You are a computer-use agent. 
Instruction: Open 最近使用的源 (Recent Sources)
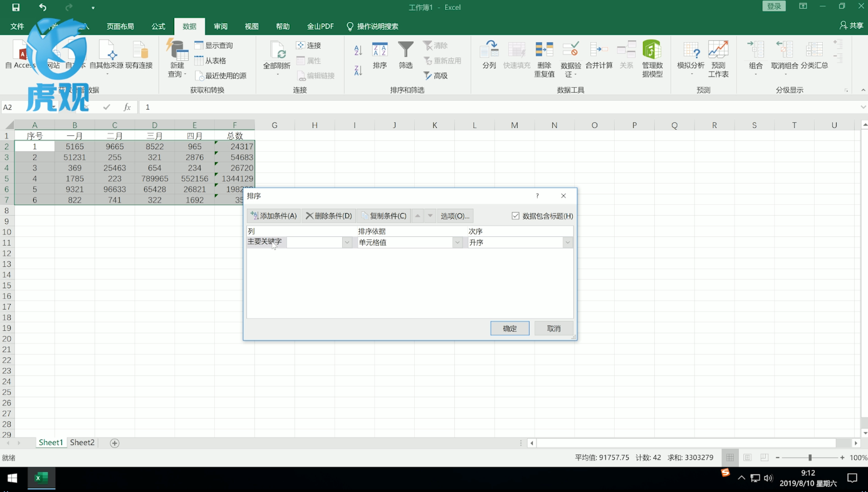tap(221, 76)
